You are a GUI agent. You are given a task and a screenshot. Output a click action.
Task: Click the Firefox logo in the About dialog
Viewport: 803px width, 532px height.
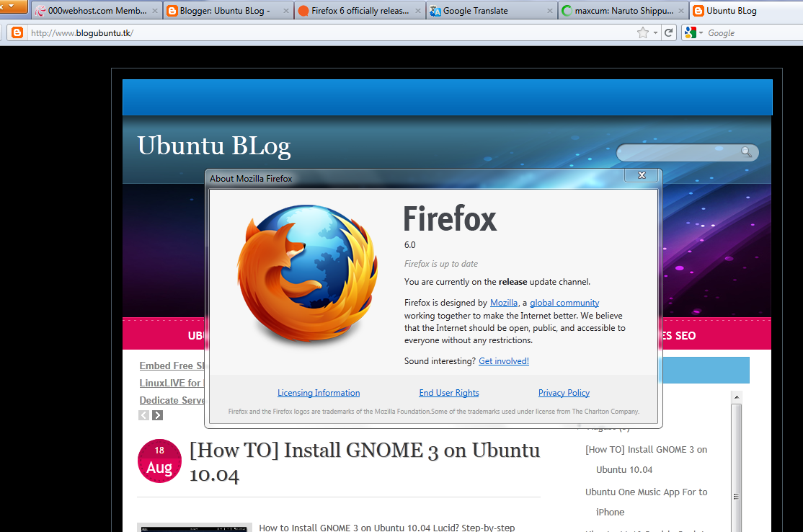click(307, 274)
